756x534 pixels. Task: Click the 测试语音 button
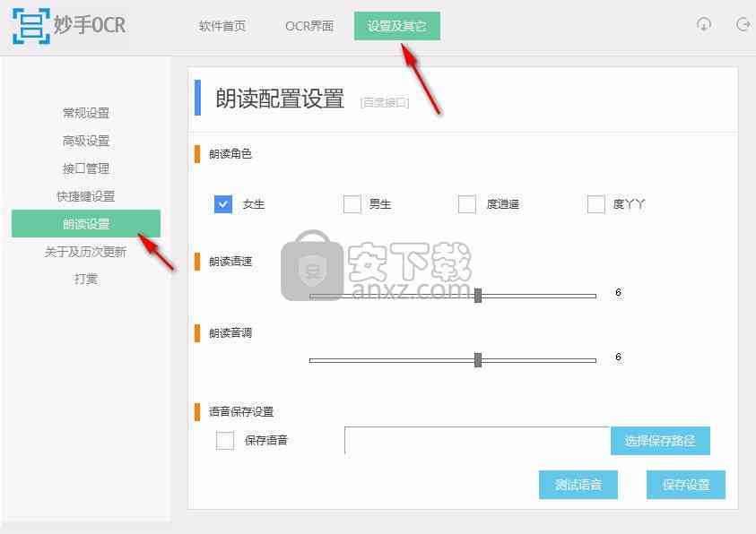(578, 485)
